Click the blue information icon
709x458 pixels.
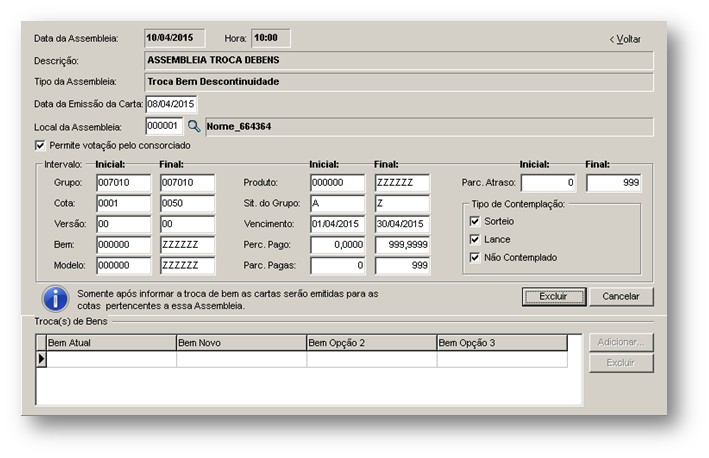55,299
